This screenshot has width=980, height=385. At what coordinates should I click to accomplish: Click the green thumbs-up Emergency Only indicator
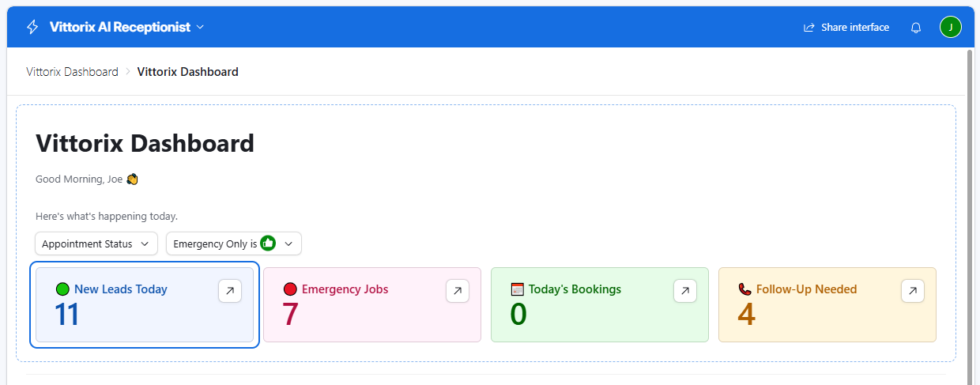pos(268,243)
